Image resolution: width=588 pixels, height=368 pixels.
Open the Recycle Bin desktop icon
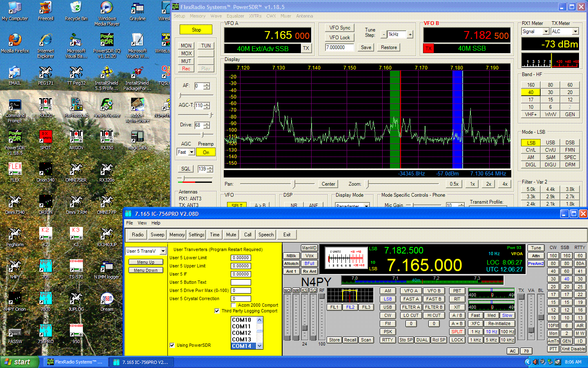click(76, 9)
